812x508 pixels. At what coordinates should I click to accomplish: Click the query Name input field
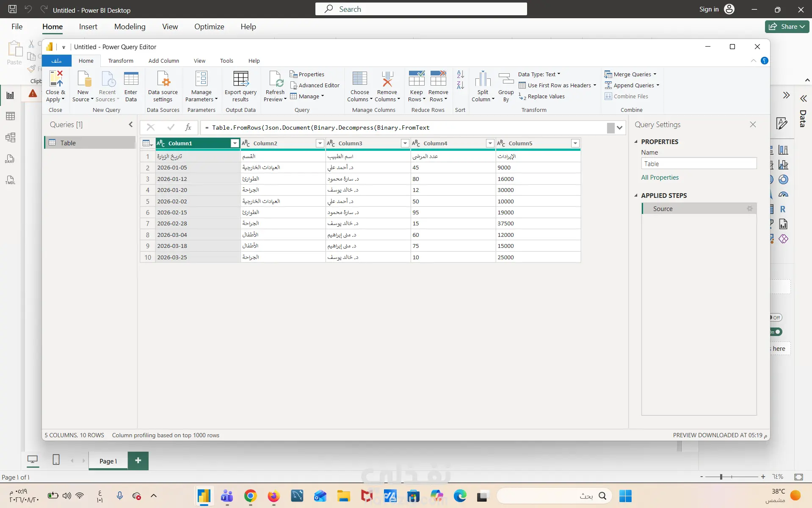pyautogui.click(x=699, y=164)
